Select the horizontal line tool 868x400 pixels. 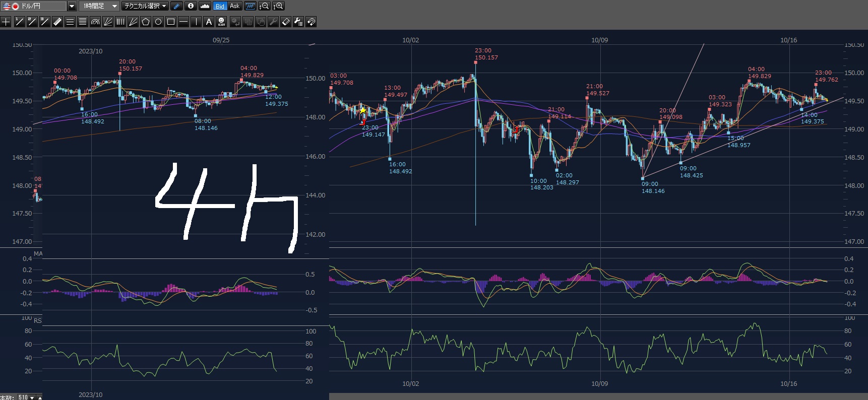pyautogui.click(x=183, y=22)
